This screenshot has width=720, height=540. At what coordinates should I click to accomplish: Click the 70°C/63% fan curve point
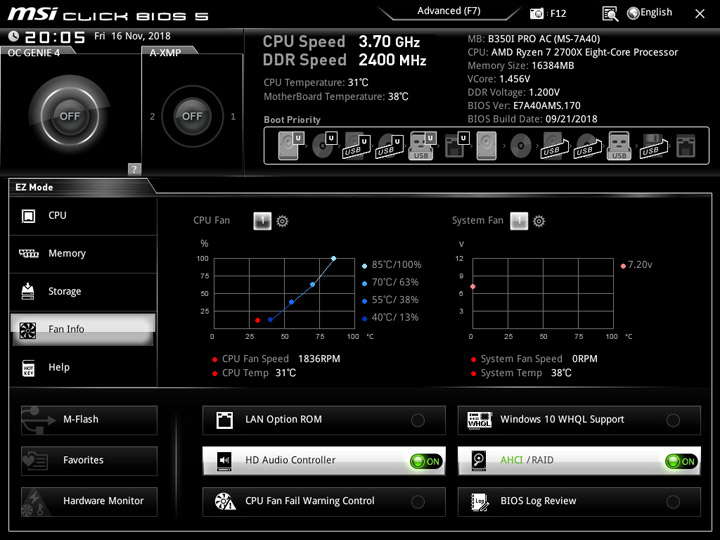coord(313,285)
